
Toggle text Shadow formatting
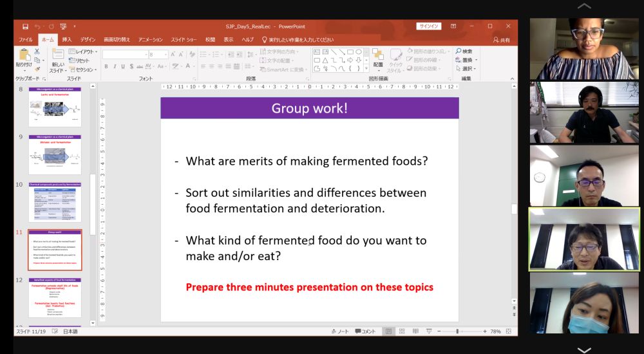(x=131, y=66)
